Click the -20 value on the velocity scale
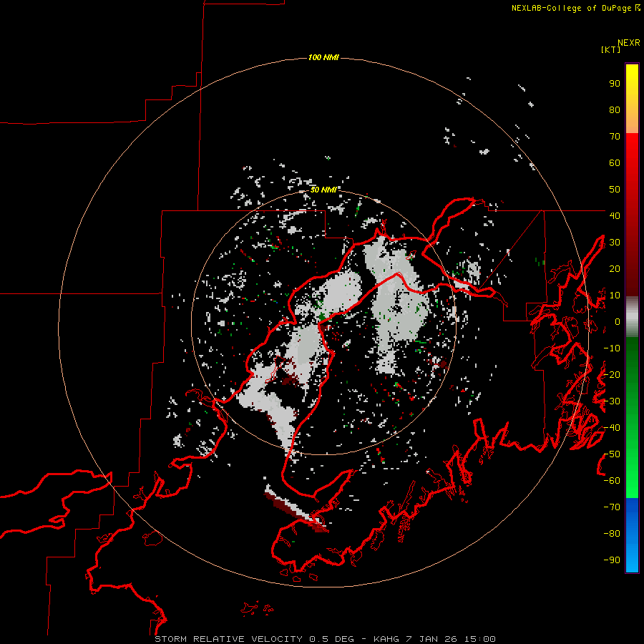The width and height of the screenshot is (644, 644). coord(612,374)
